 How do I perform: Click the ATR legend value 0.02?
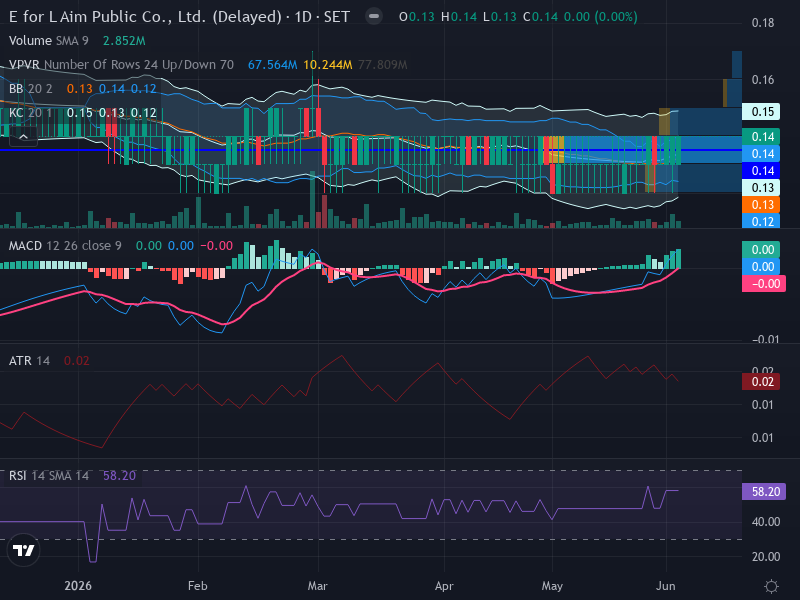click(x=77, y=361)
